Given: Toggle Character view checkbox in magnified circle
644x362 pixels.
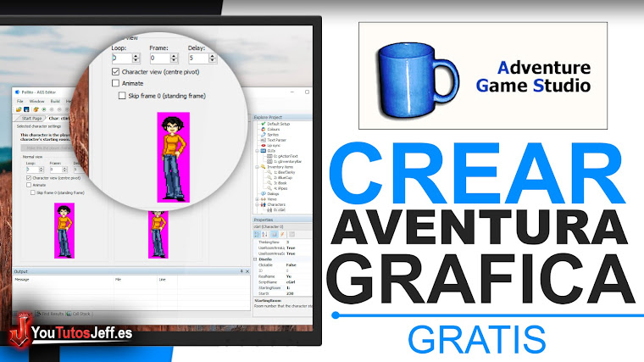Looking at the screenshot, I should pos(115,71).
